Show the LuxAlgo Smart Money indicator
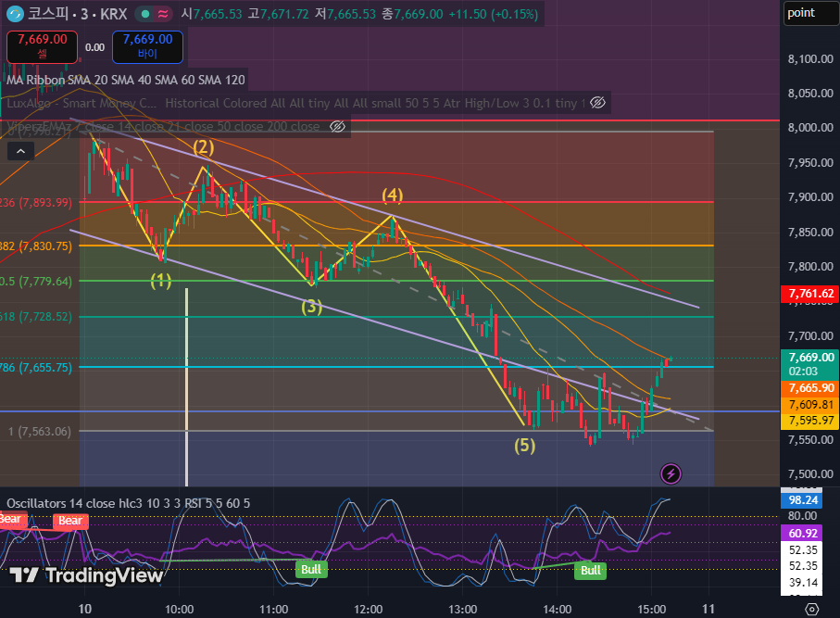The height and width of the screenshot is (618, 840). [598, 102]
